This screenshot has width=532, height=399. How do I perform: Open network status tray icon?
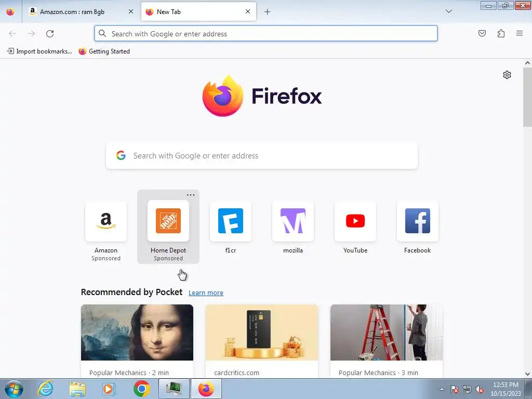point(467,389)
